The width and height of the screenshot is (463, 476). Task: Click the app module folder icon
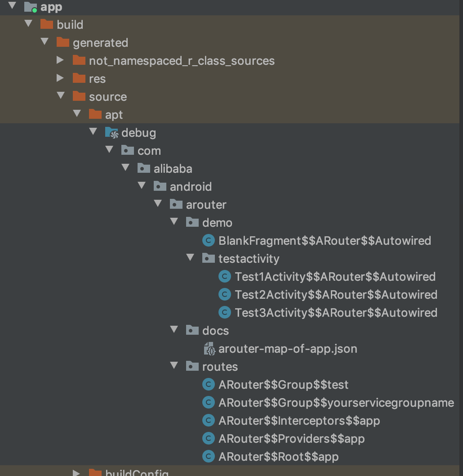coord(30,7)
